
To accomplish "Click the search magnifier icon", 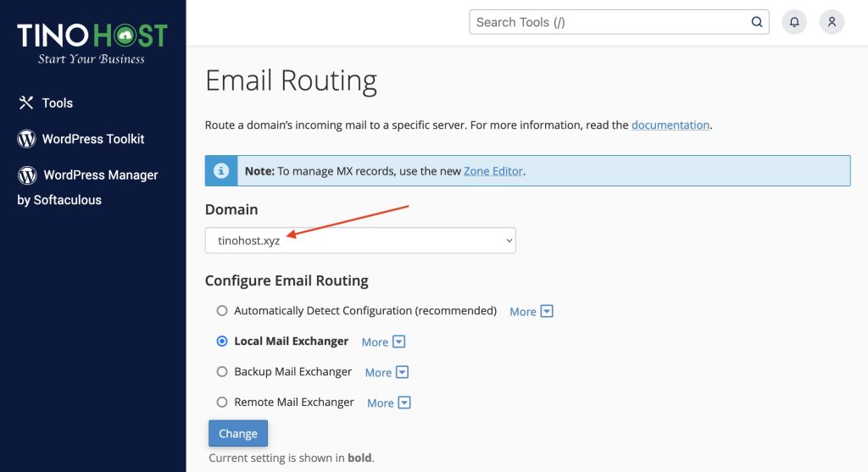I will point(757,22).
